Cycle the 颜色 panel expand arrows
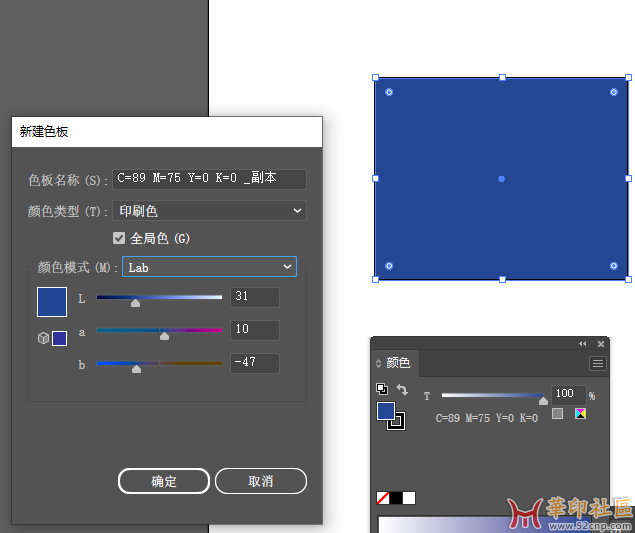The height and width of the screenshot is (533, 635). point(378,363)
